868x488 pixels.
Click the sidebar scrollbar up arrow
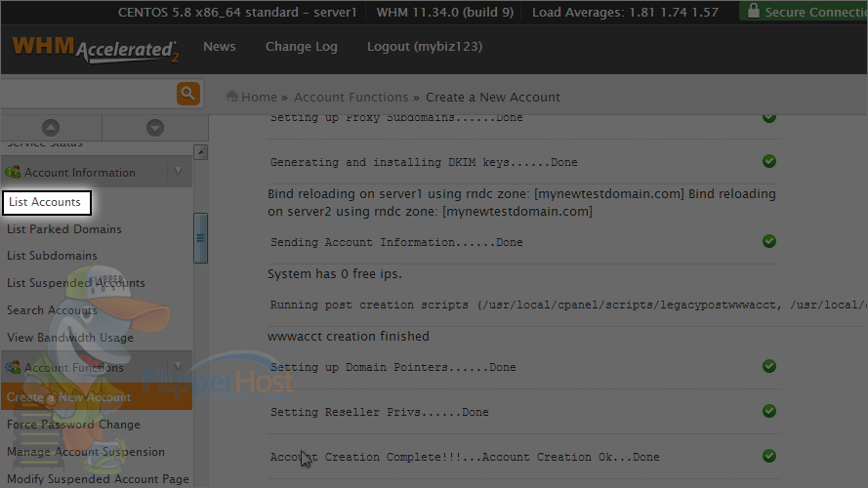pyautogui.click(x=201, y=152)
